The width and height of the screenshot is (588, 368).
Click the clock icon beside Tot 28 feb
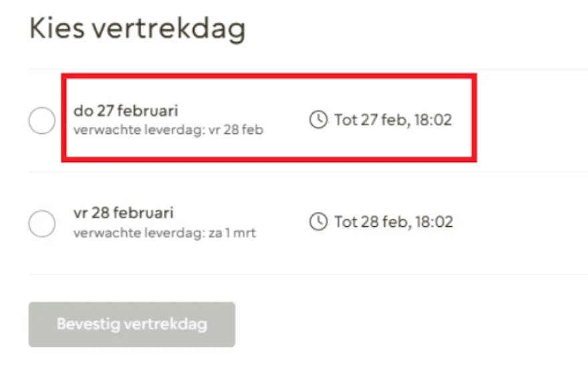click(318, 221)
